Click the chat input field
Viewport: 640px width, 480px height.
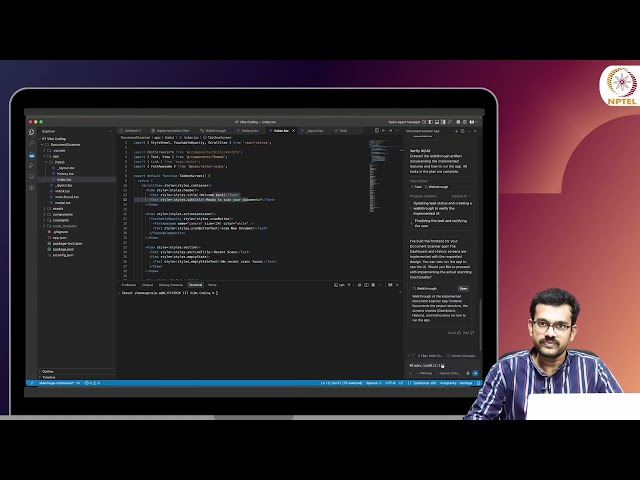(444, 365)
